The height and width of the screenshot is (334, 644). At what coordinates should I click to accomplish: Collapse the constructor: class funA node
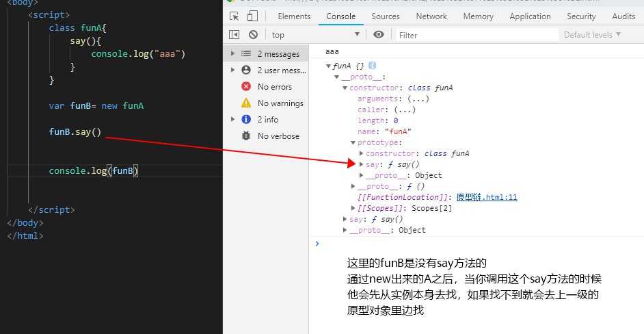point(345,88)
